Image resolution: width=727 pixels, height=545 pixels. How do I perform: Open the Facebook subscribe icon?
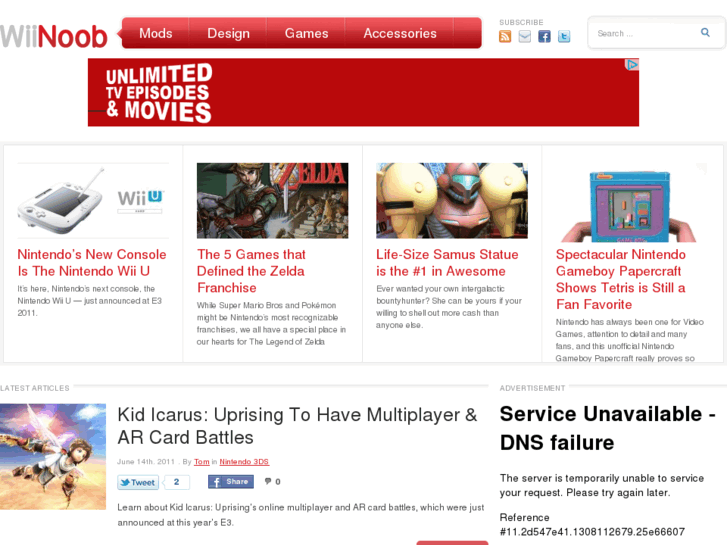coord(544,36)
